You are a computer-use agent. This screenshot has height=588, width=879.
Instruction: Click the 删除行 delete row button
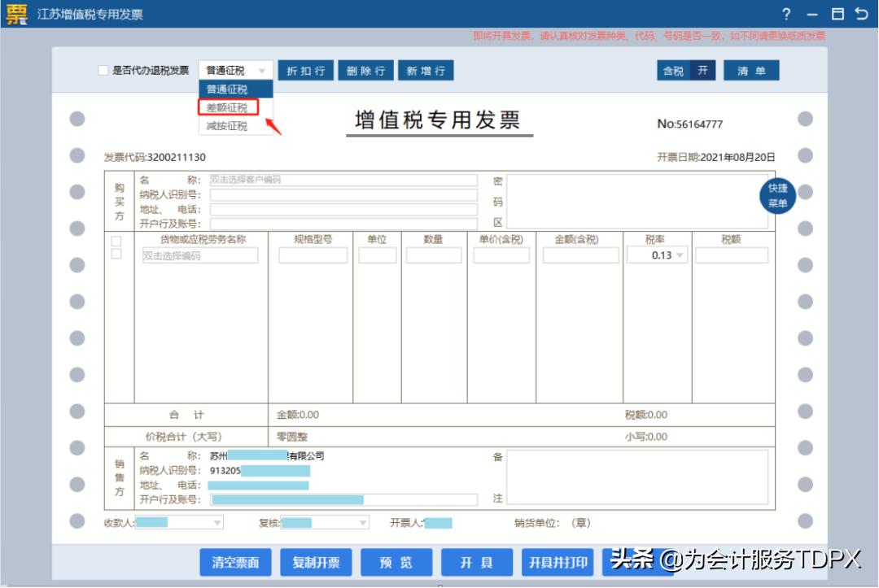pos(365,70)
